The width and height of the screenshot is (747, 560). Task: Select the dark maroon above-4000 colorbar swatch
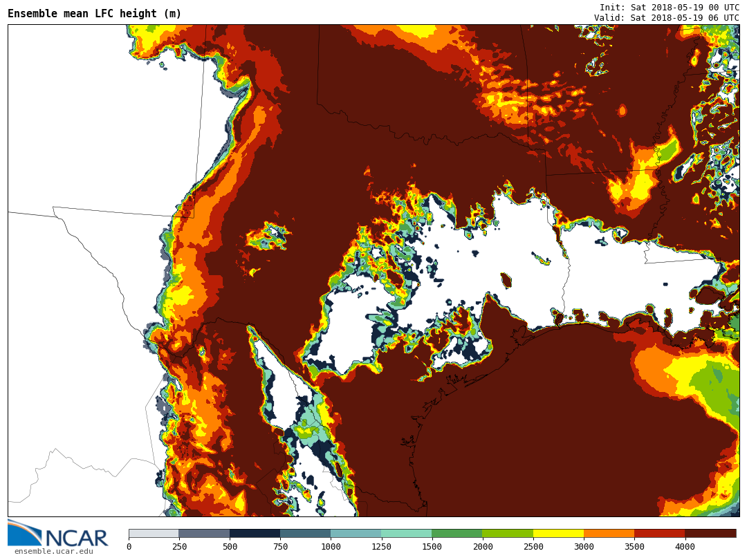(x=710, y=533)
